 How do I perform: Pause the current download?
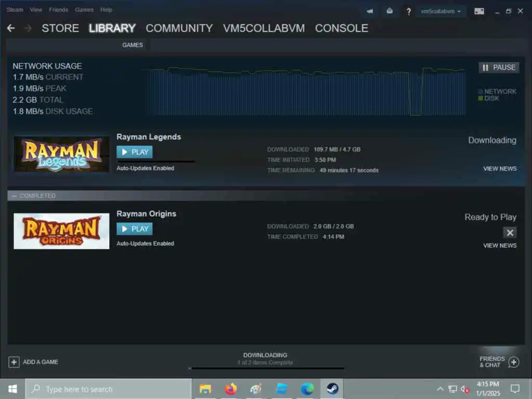click(x=499, y=68)
